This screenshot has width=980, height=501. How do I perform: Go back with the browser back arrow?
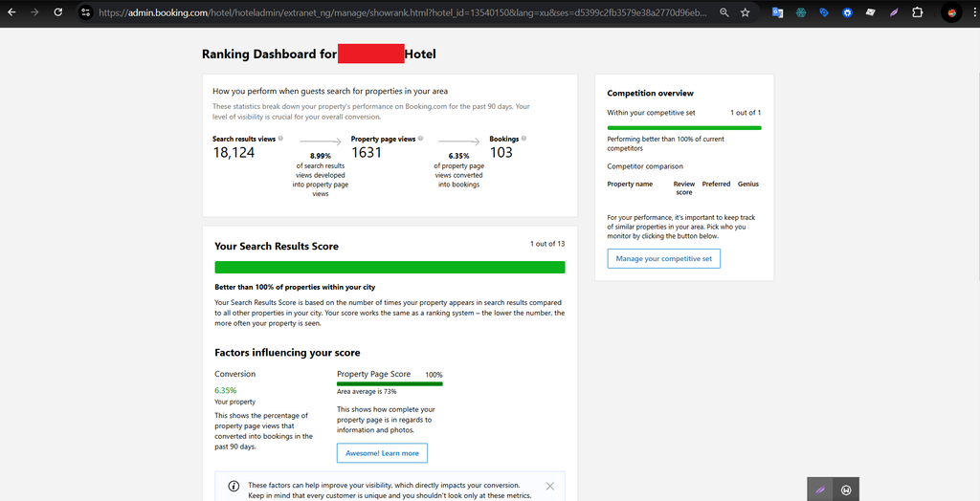tap(11, 11)
